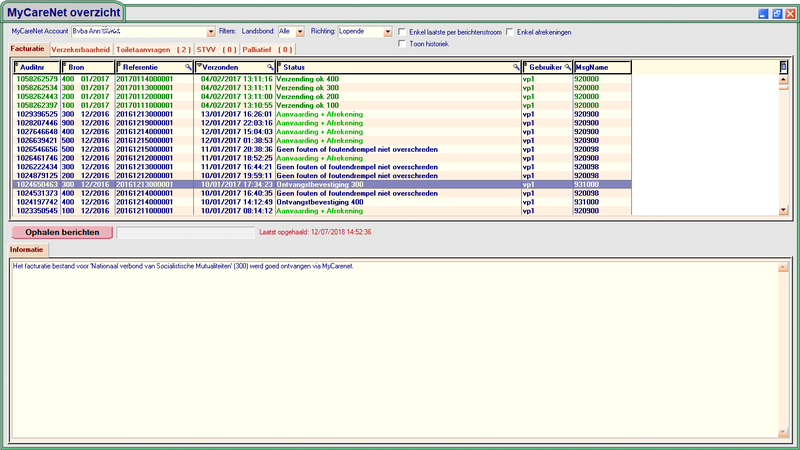Click the magnifier icon in Status column header

pos(516,67)
